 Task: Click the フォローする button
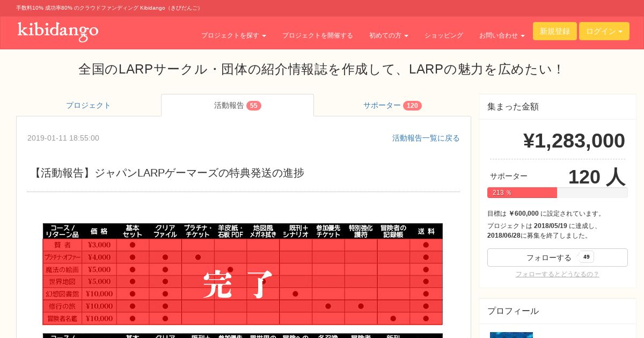pos(558,258)
